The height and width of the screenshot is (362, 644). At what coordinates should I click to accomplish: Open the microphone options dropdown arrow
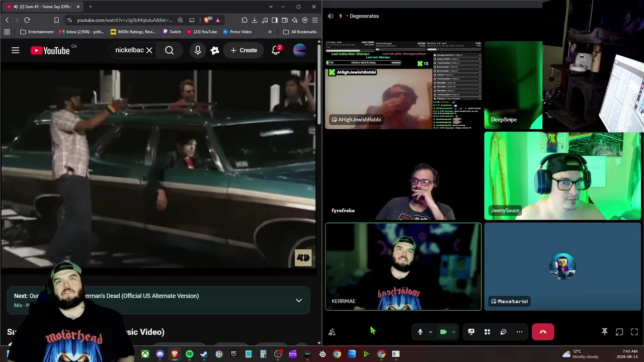pos(430,332)
